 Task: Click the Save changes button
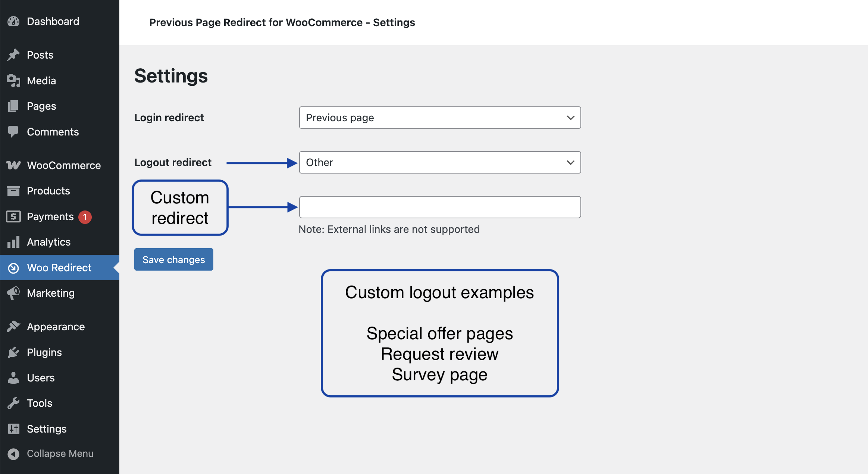pos(173,259)
